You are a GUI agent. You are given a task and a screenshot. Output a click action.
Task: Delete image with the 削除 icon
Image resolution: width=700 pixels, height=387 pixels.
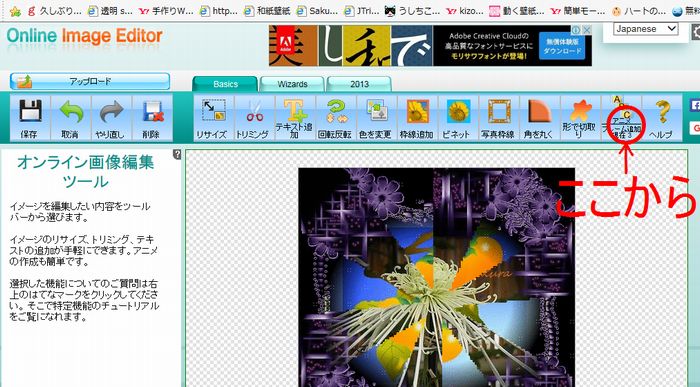[x=152, y=118]
